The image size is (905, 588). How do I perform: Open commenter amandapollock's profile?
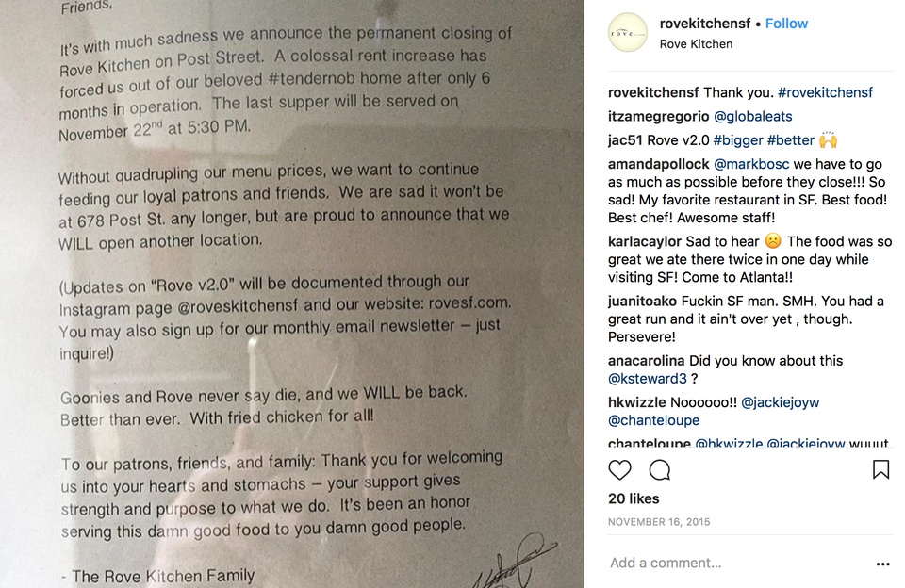(x=658, y=164)
